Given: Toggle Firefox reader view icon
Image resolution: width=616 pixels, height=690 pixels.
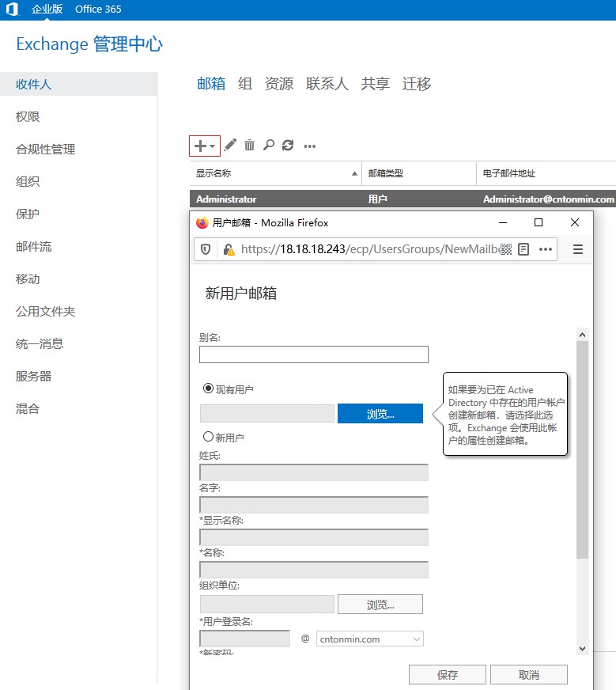Looking at the screenshot, I should point(523,249).
